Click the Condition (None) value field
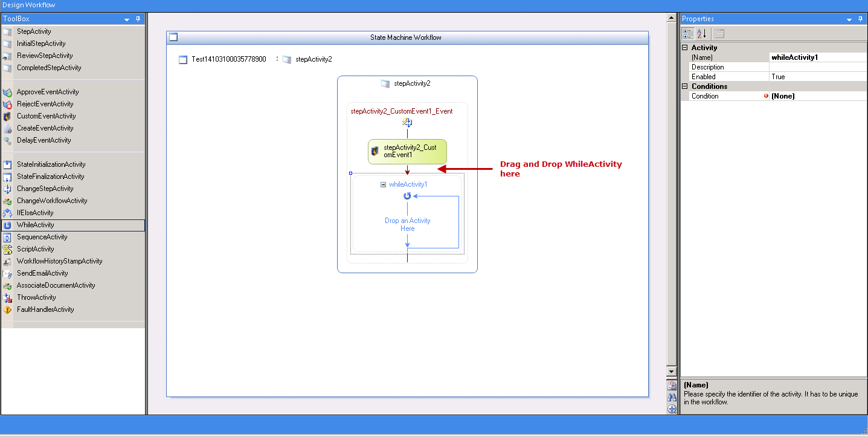The height and width of the screenshot is (437, 868). [818, 96]
